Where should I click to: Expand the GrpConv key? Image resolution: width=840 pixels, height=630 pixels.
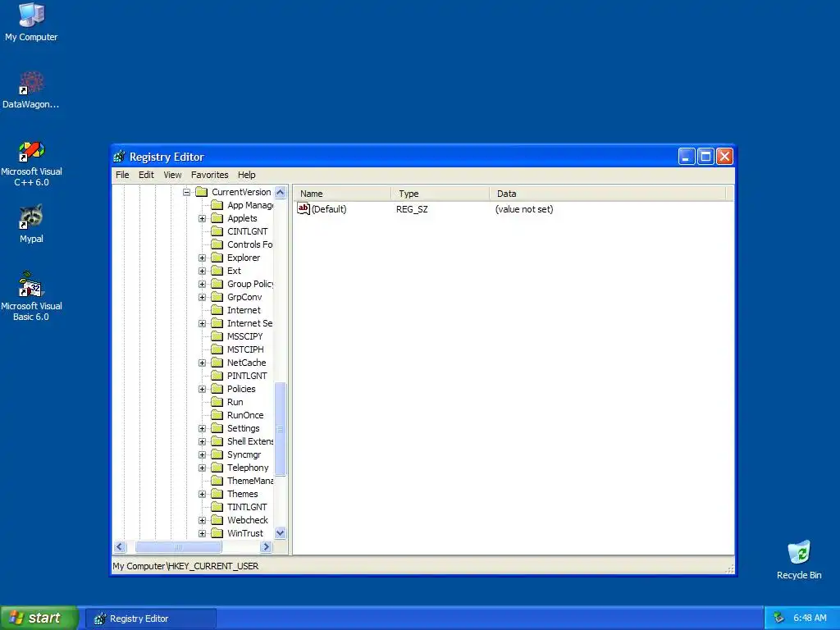[x=202, y=297]
